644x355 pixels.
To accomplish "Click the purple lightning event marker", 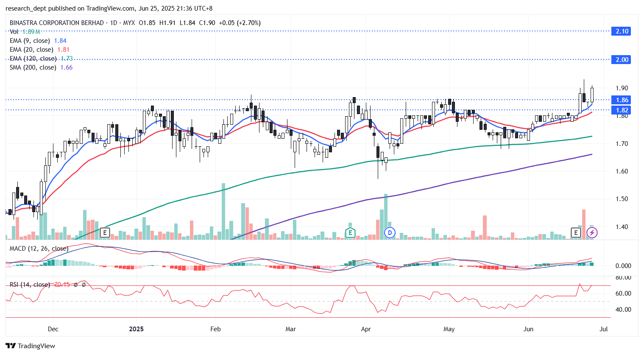I will pyautogui.click(x=592, y=232).
